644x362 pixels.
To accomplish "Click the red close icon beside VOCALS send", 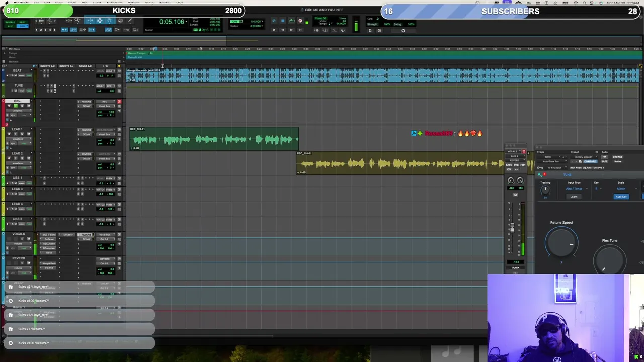I will (524, 151).
